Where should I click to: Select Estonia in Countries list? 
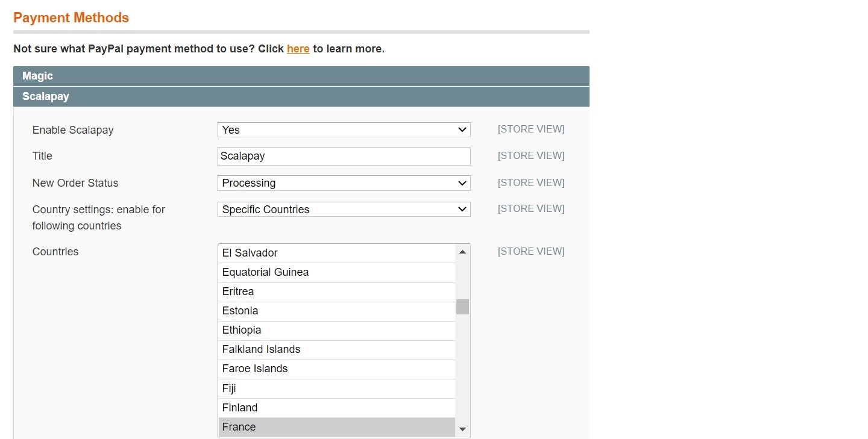pos(337,311)
